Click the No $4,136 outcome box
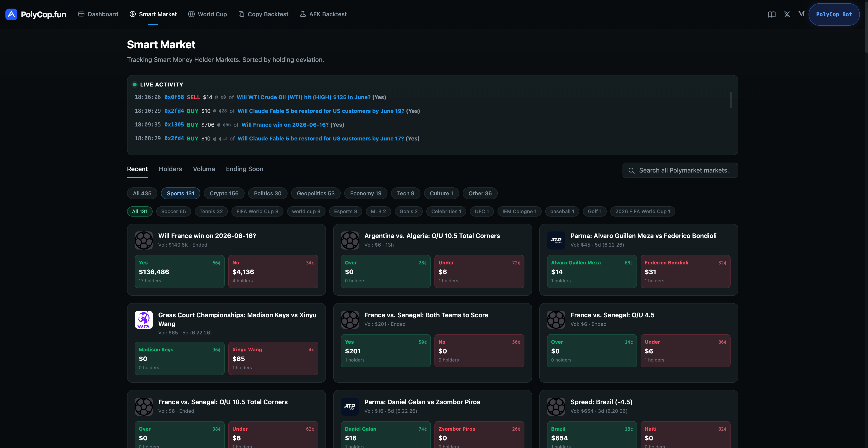The image size is (868, 448). point(273,271)
